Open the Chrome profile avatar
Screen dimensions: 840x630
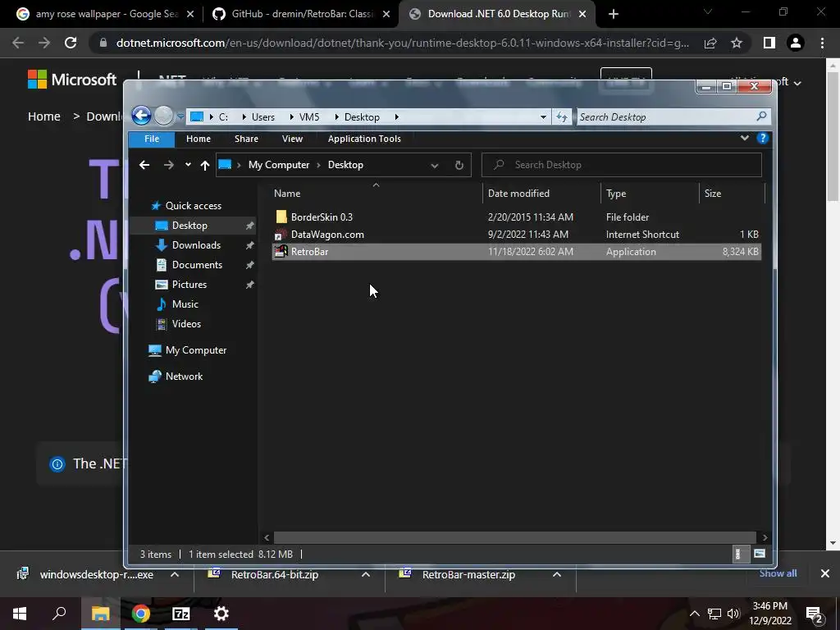(x=796, y=43)
